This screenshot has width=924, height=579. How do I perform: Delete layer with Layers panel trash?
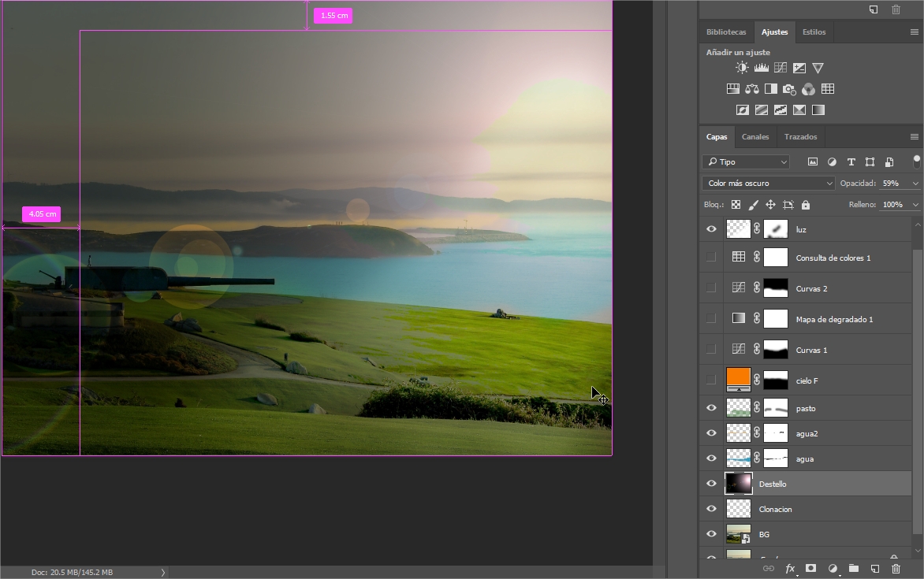(896, 569)
